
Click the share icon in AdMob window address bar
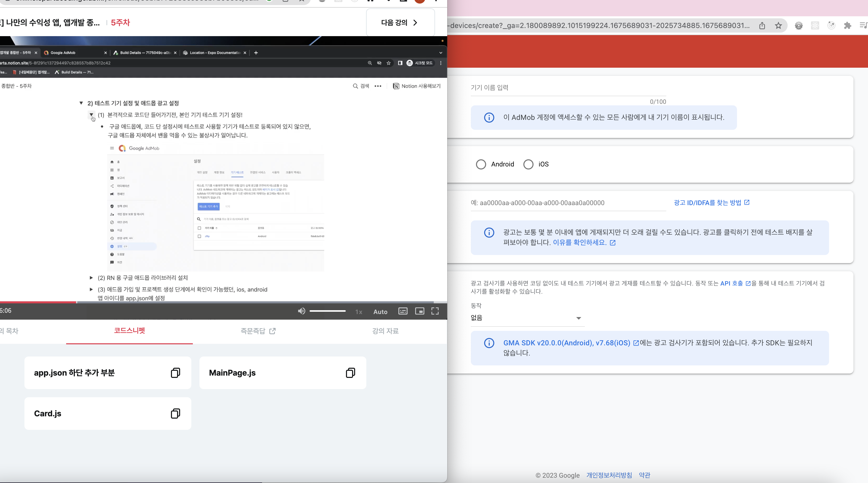pos(762,26)
